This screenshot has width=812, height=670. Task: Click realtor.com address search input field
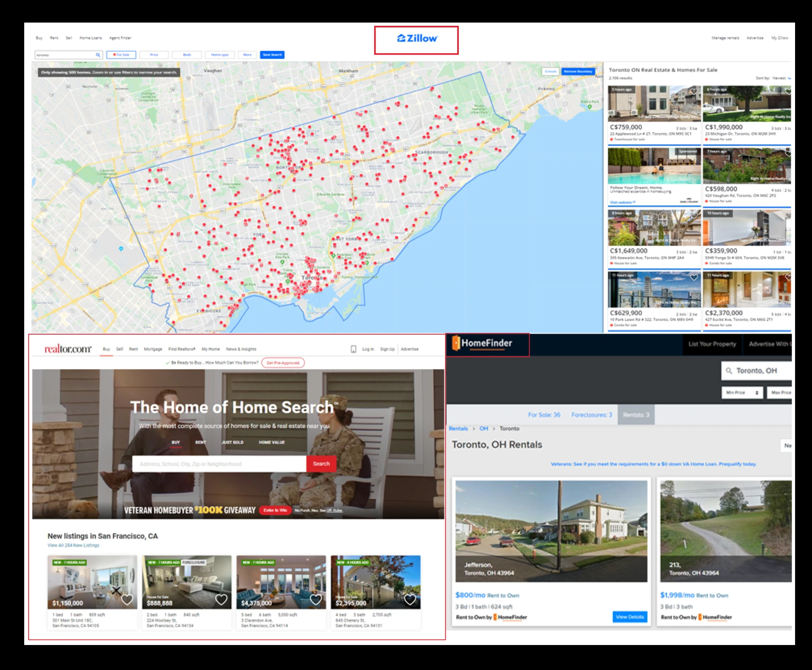pyautogui.click(x=219, y=464)
